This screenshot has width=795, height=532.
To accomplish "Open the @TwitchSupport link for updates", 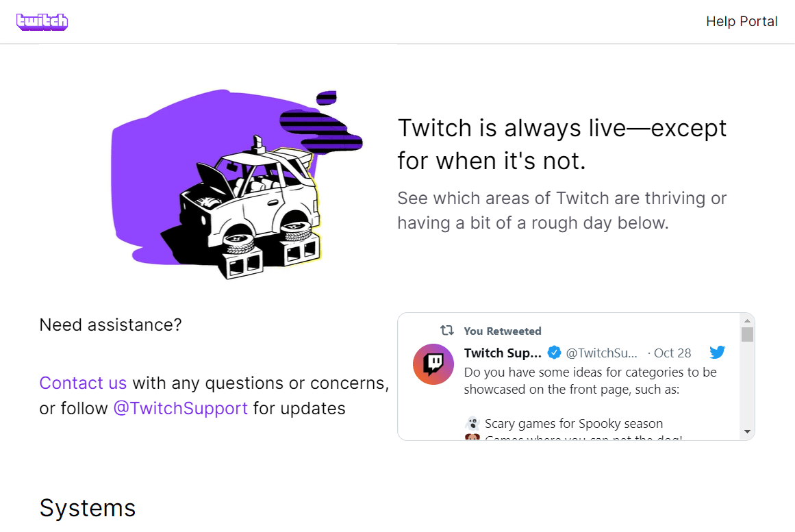I will click(x=180, y=408).
